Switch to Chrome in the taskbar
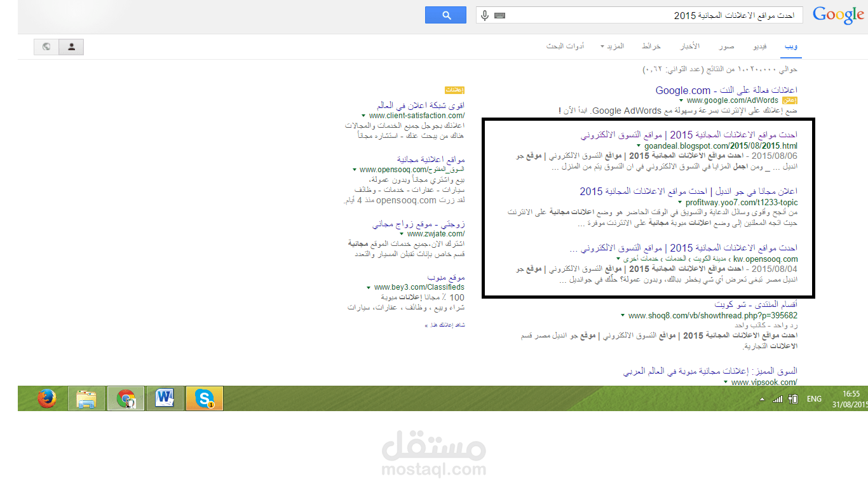Viewport: 868px width, 488px height. point(125,398)
